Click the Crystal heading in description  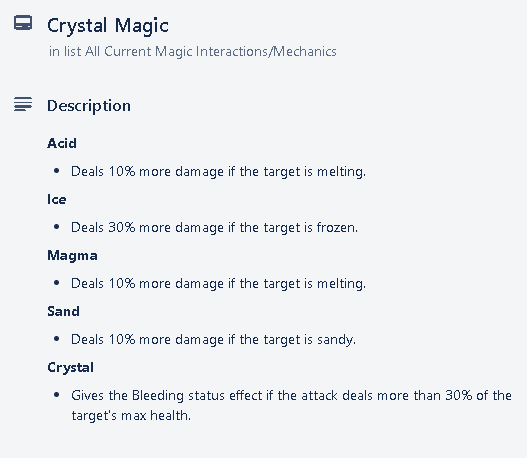click(70, 368)
